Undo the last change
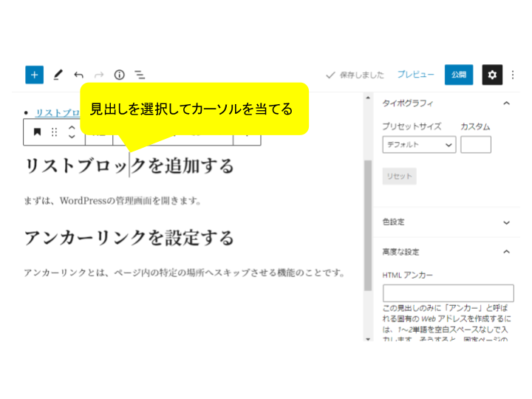This screenshot has height=399, width=532. click(78, 75)
